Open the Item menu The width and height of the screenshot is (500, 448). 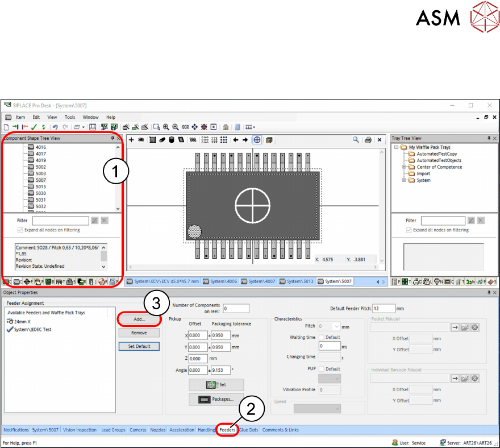(x=20, y=117)
